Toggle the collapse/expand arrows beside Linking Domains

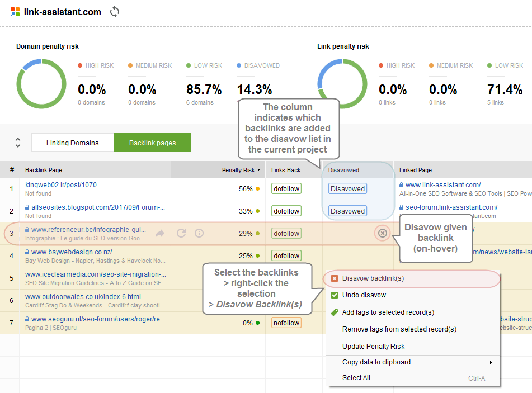click(18, 143)
